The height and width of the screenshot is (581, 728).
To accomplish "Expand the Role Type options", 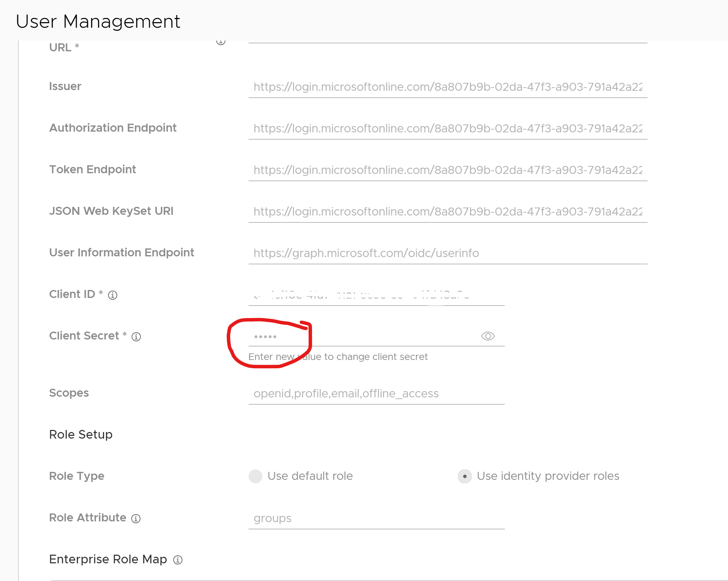I will [77, 476].
